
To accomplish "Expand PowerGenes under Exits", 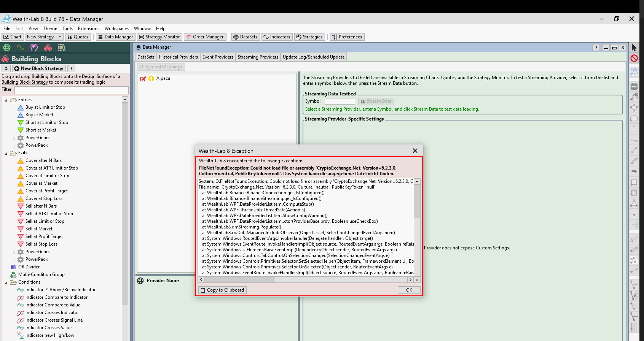I will 14,252.
